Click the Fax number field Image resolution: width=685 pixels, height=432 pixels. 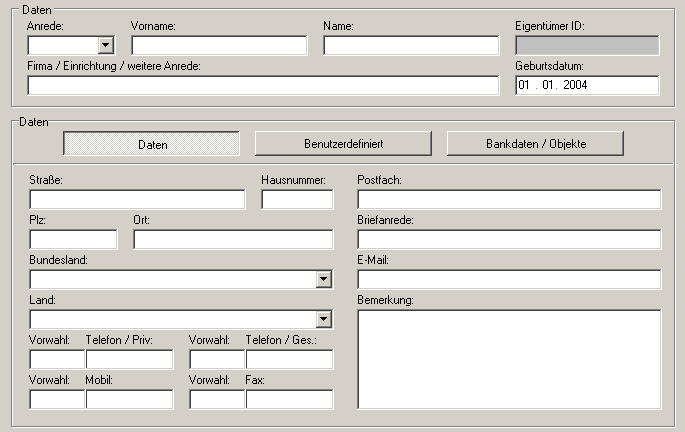click(289, 399)
